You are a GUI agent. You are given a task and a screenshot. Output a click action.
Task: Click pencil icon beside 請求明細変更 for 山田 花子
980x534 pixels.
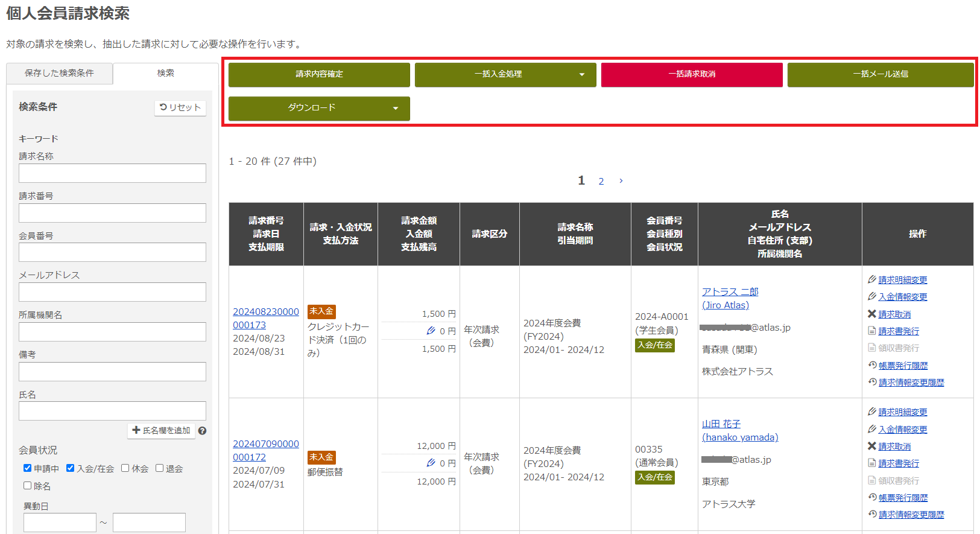point(871,412)
